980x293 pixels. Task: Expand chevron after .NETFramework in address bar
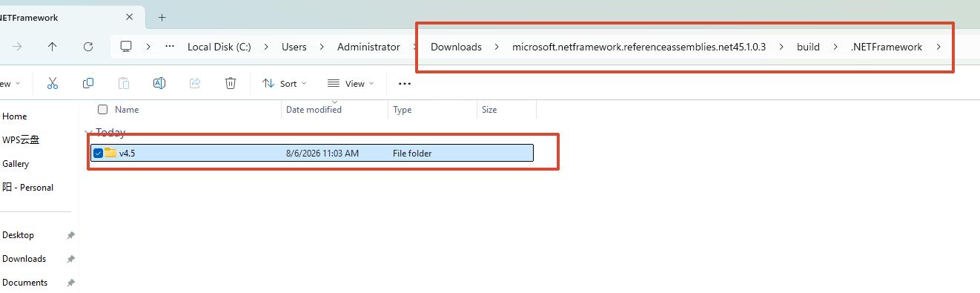tap(938, 47)
